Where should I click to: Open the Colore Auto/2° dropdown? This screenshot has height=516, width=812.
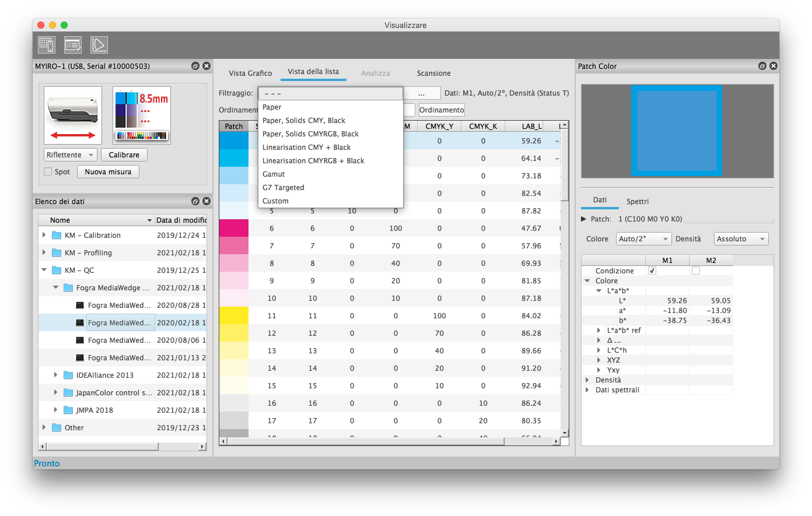point(644,239)
